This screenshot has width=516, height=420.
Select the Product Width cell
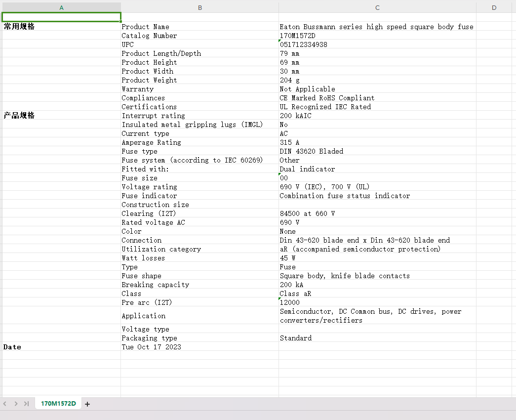[x=200, y=71]
